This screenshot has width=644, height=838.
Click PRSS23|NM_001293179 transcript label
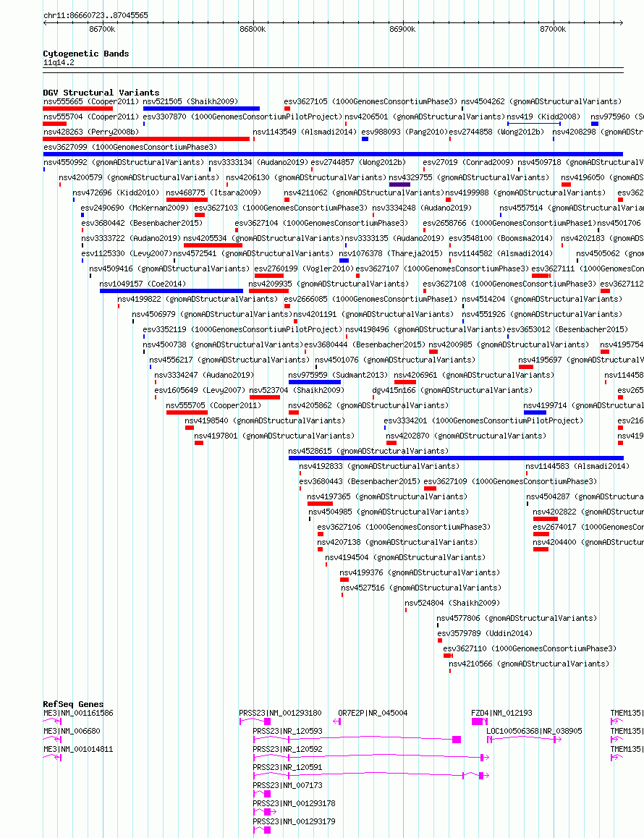tap(294, 822)
